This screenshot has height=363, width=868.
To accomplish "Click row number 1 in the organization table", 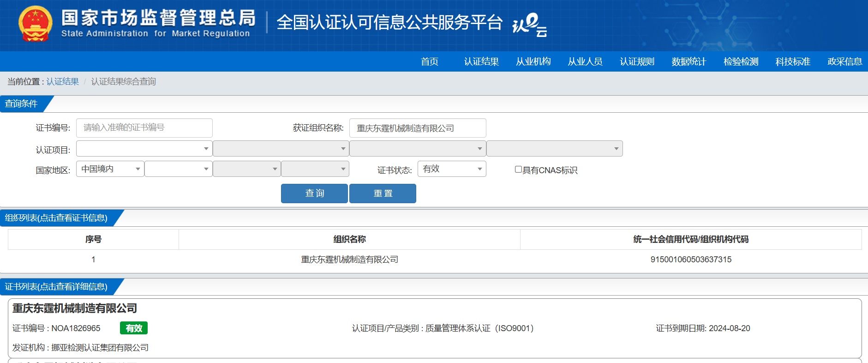I will (93, 260).
